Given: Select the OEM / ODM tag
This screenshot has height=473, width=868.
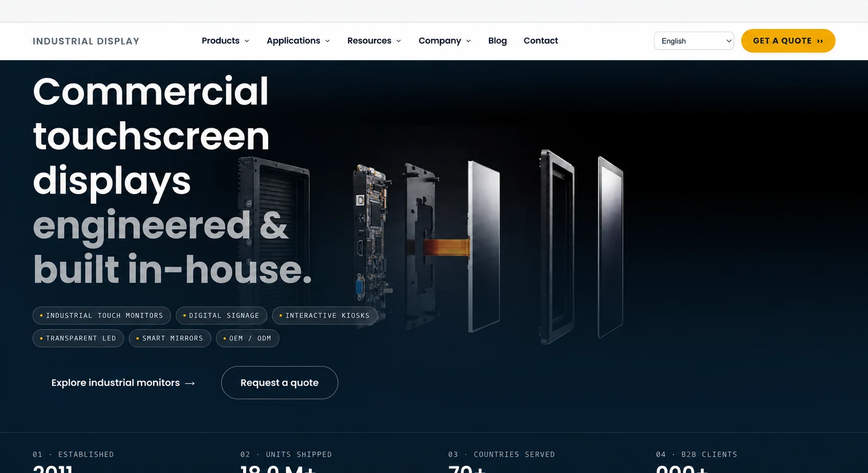Looking at the screenshot, I should 247,338.
